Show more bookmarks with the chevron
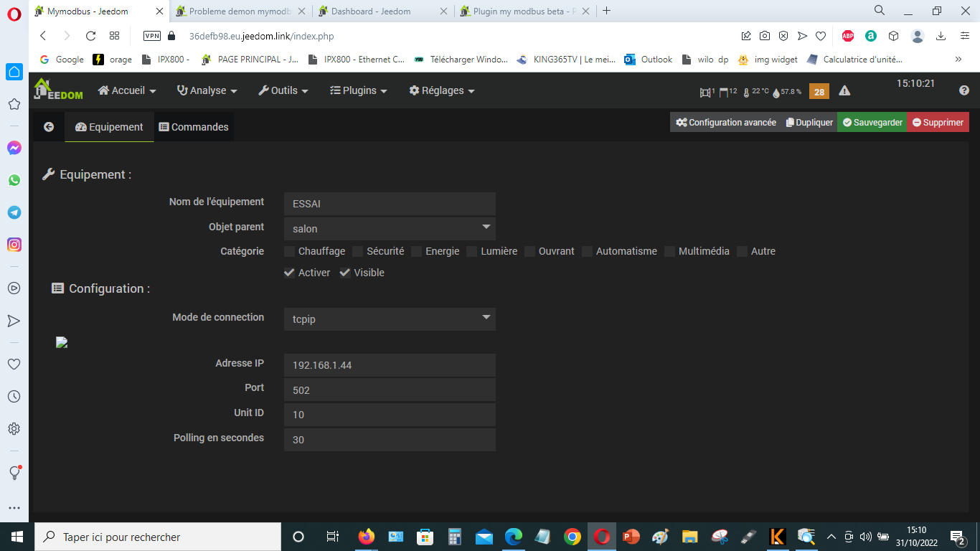Viewport: 980px width, 551px height. pos(958,60)
